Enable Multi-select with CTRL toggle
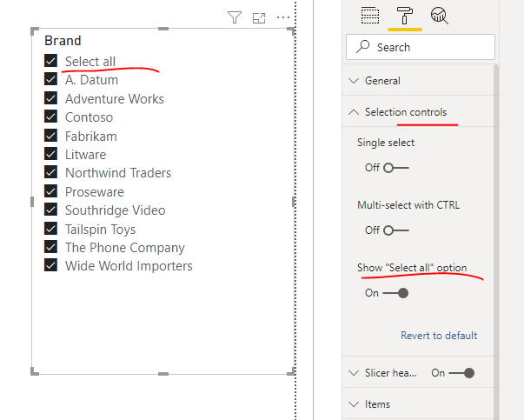 (x=396, y=230)
